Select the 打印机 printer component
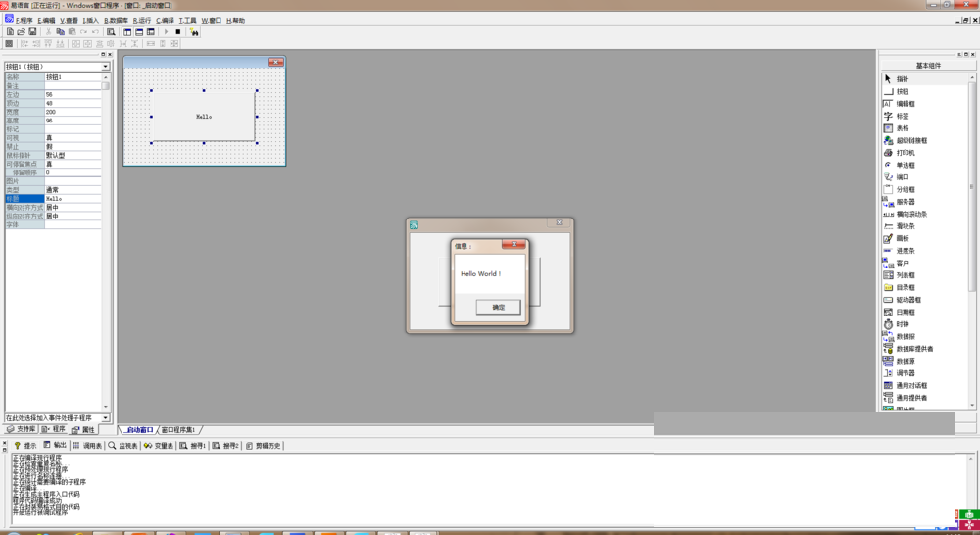Image resolution: width=980 pixels, height=535 pixels. click(926, 153)
